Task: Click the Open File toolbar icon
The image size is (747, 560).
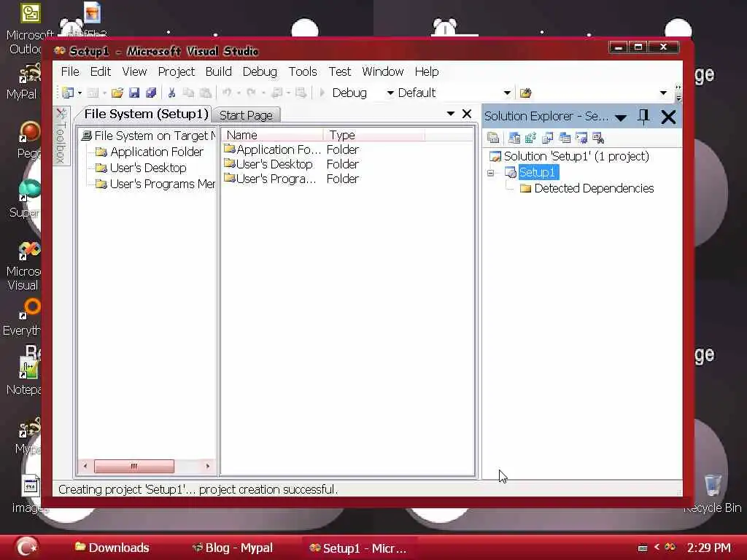Action: click(117, 93)
